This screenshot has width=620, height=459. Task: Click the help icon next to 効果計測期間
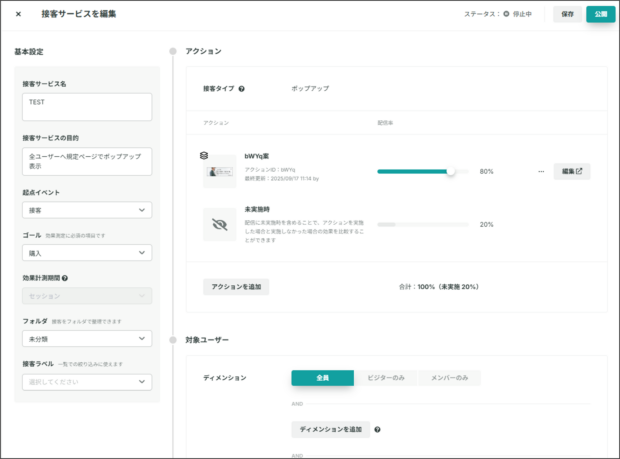click(x=64, y=277)
